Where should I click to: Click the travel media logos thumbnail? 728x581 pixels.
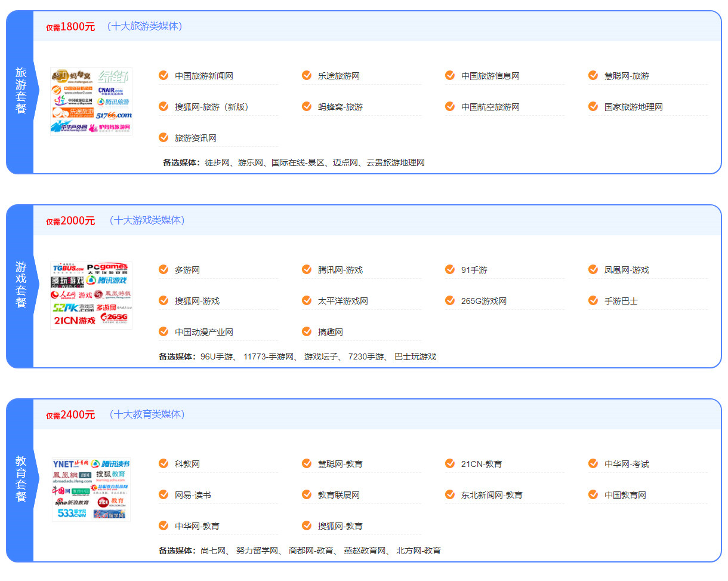[x=91, y=101]
